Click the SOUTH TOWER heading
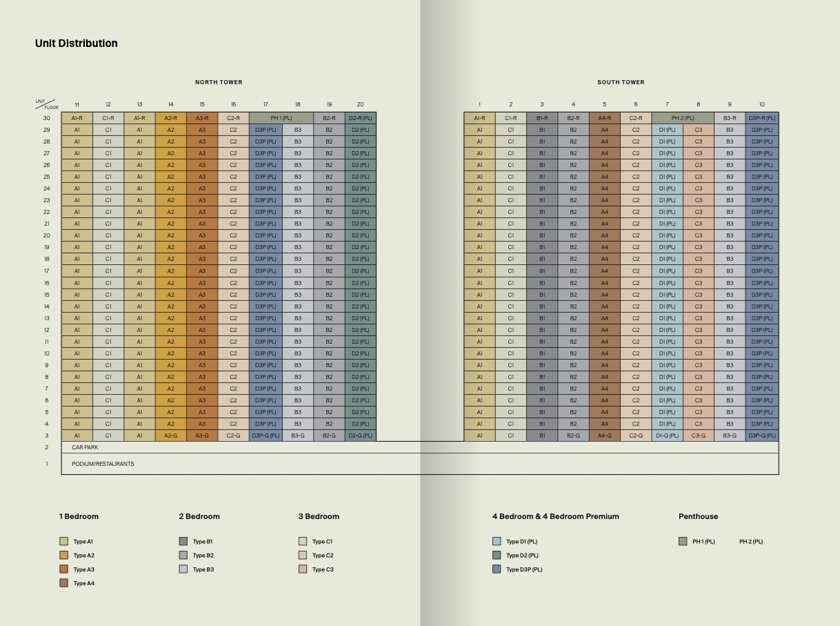 [x=621, y=82]
